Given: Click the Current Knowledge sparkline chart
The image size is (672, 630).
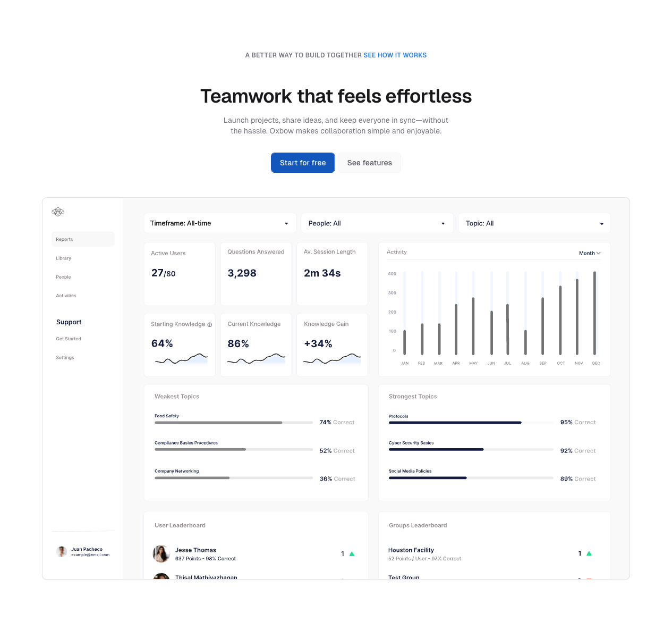Looking at the screenshot, I should pos(256,359).
